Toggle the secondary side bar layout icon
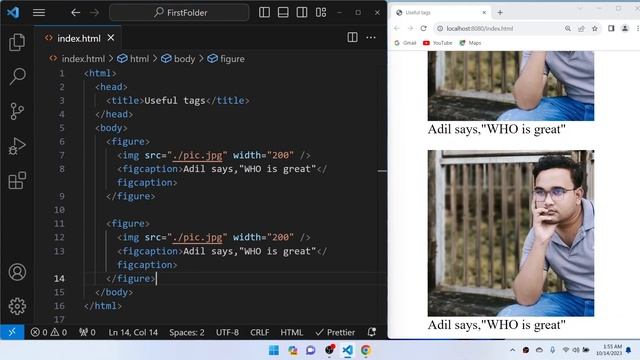640x360 pixels. pyautogui.click(x=302, y=12)
